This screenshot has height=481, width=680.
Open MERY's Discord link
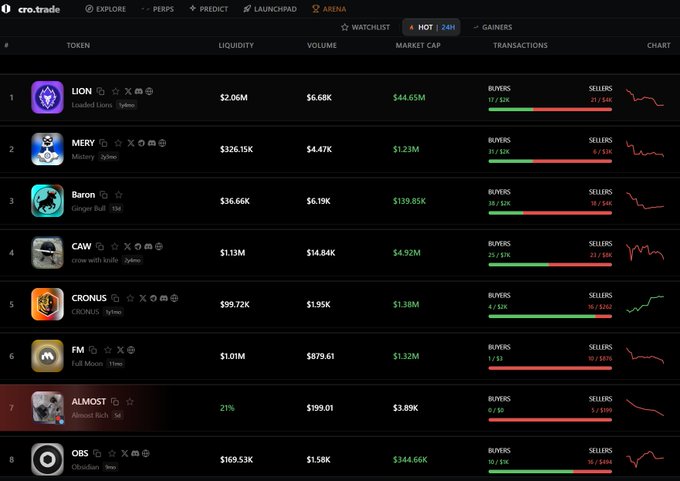[x=152, y=143]
